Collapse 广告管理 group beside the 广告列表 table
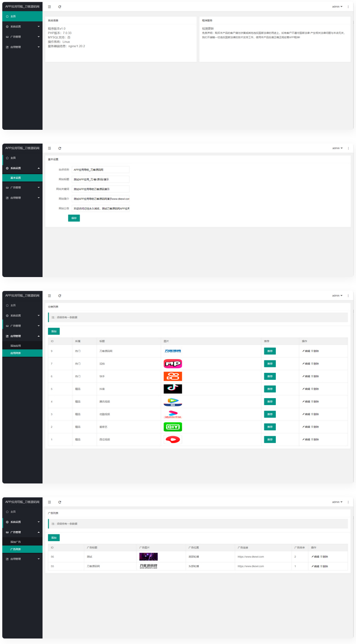Screen dimensions: 356x644 pos(22,532)
